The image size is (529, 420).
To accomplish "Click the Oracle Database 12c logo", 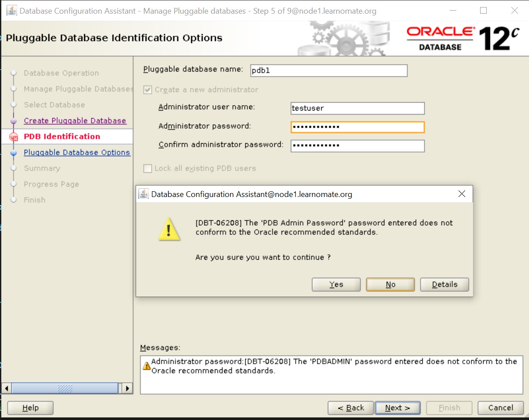I will point(462,39).
